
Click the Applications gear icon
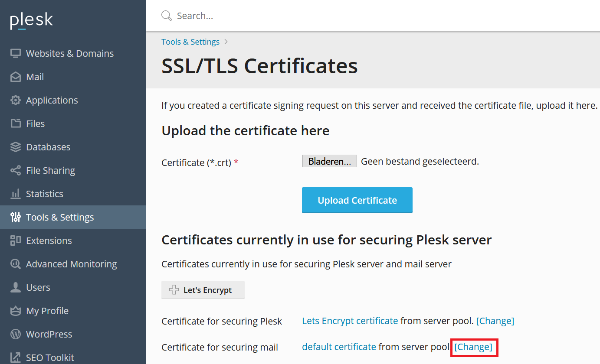[16, 101]
